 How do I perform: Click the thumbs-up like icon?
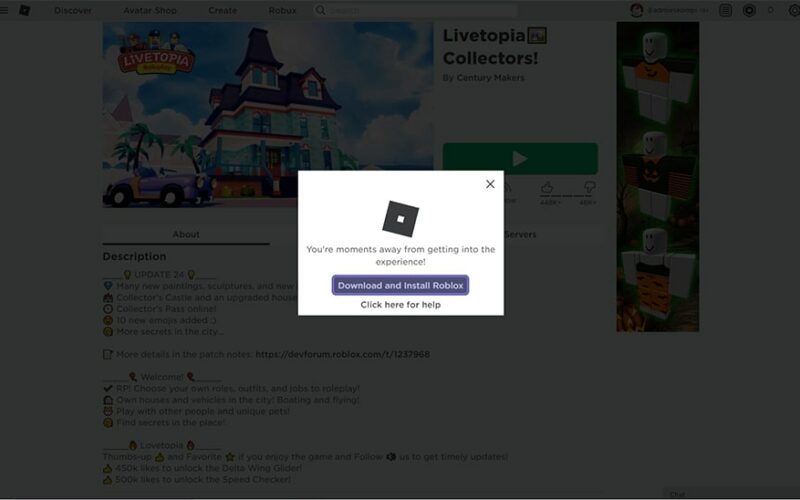(547, 187)
